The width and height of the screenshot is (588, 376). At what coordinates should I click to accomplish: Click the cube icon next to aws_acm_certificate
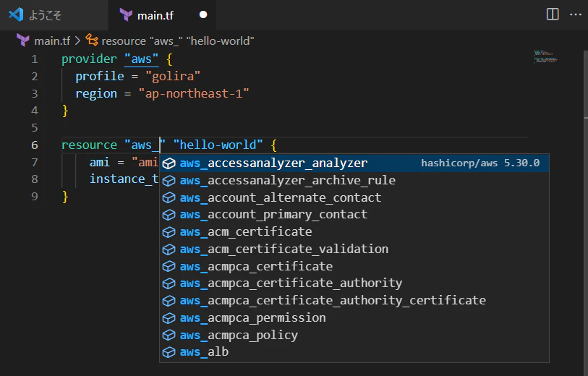(169, 232)
